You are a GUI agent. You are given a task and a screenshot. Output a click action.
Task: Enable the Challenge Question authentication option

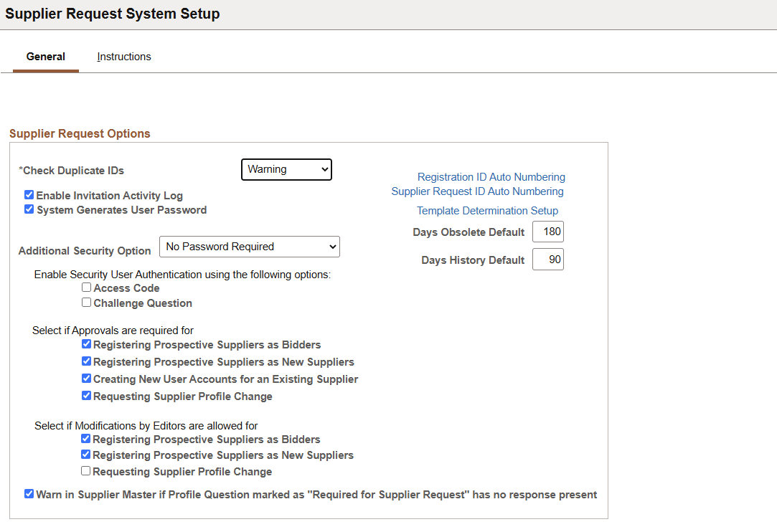pos(86,302)
